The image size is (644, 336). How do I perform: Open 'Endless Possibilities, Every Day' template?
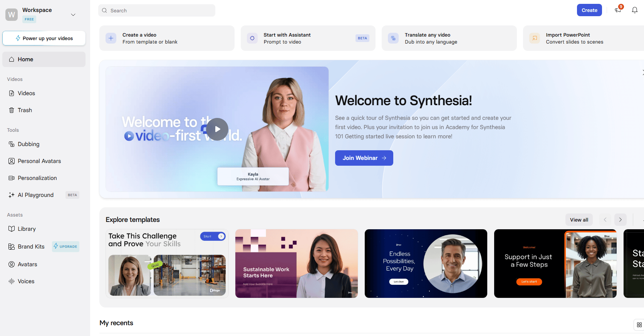426,264
